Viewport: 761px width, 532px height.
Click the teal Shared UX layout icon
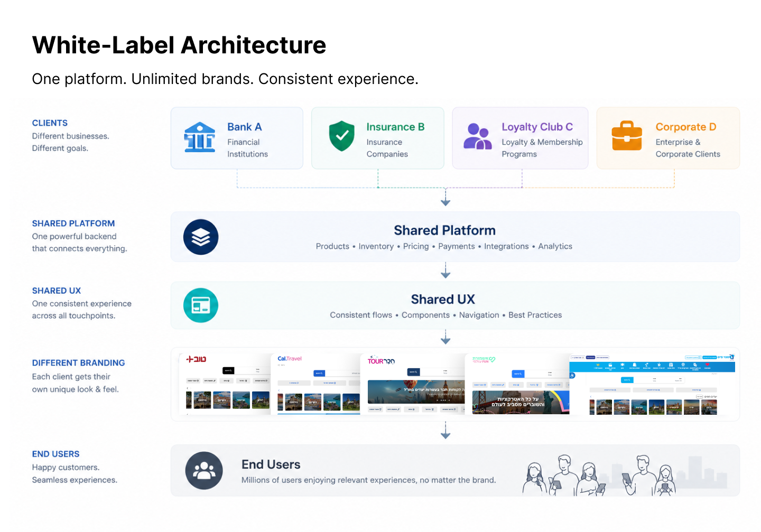click(201, 305)
